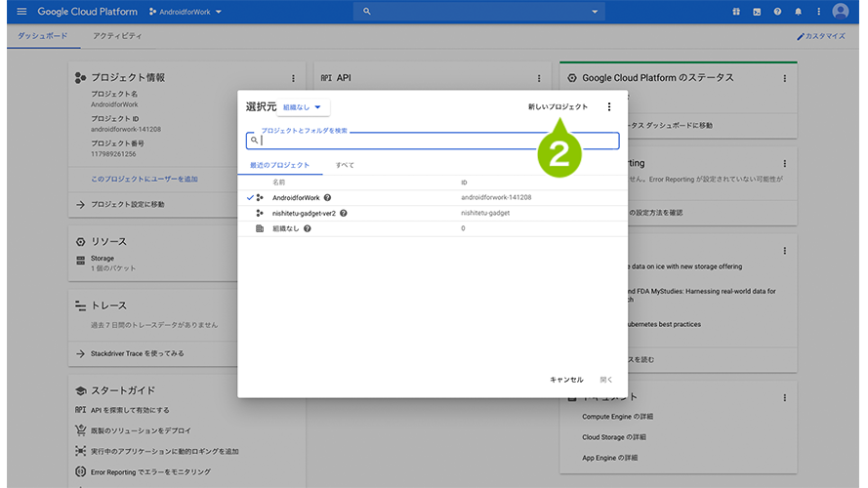
Task: Click the Google Cloud Platform logo text
Action: [x=88, y=12]
